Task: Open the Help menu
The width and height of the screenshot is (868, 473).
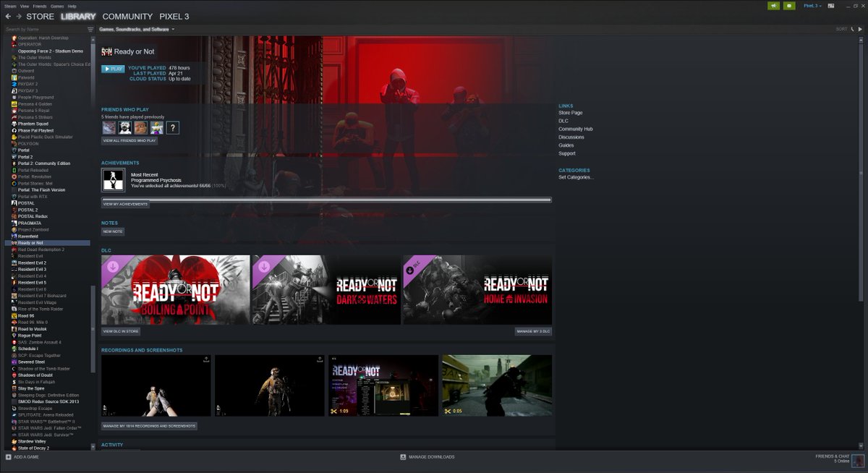Action: coord(72,6)
